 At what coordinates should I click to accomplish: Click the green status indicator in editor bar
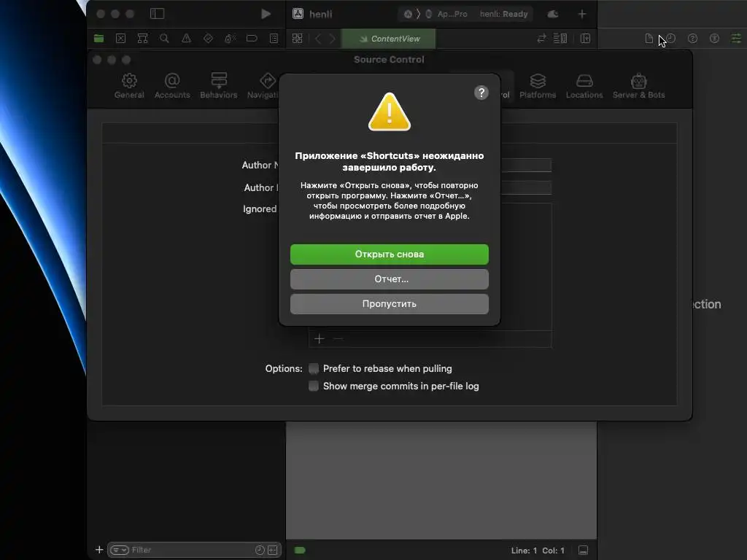point(300,551)
